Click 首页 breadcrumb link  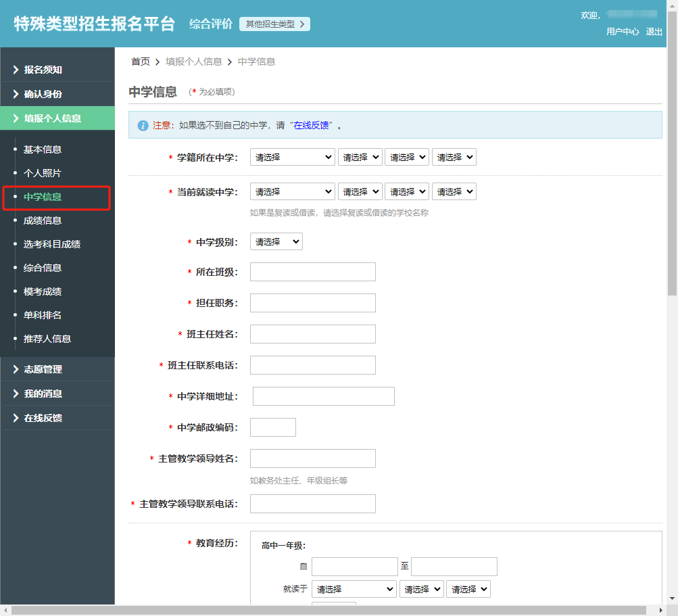point(141,62)
